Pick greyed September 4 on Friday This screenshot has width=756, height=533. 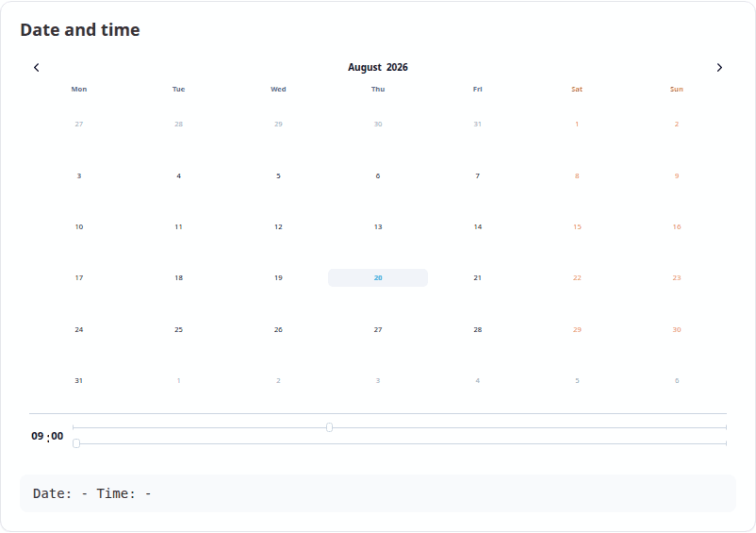point(477,380)
